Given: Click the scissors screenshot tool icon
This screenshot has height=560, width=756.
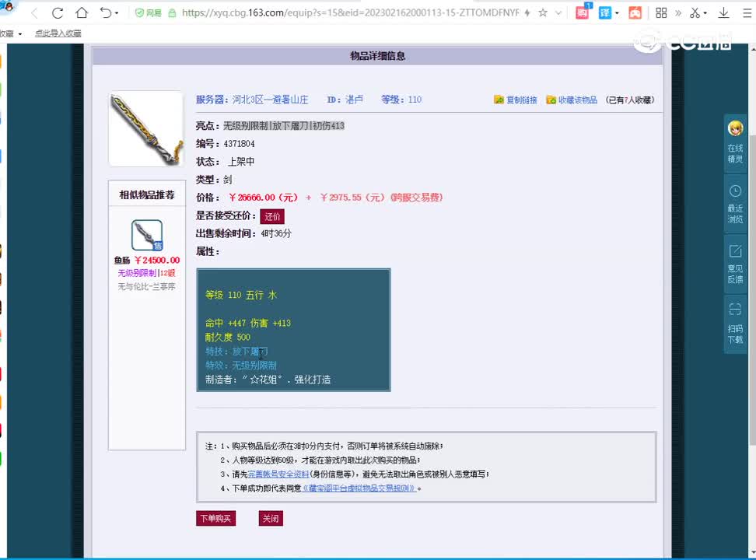Looking at the screenshot, I should (695, 13).
